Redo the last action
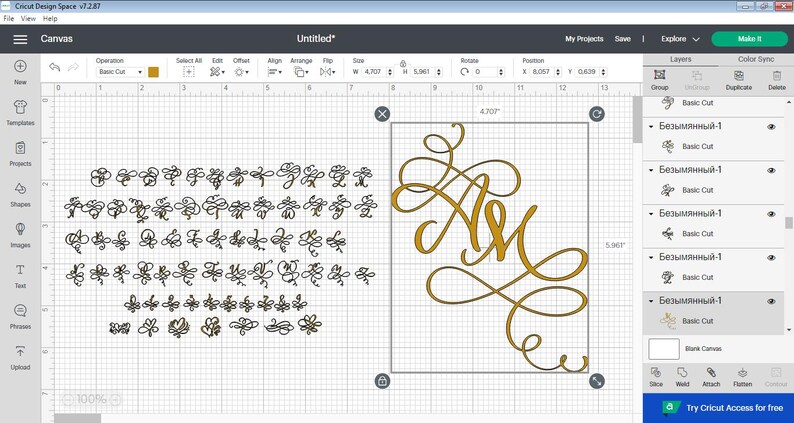The width and height of the screenshot is (794, 423). point(73,67)
